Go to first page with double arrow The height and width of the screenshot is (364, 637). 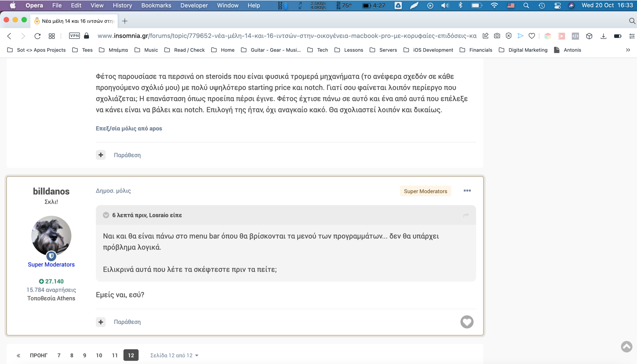[18, 356]
